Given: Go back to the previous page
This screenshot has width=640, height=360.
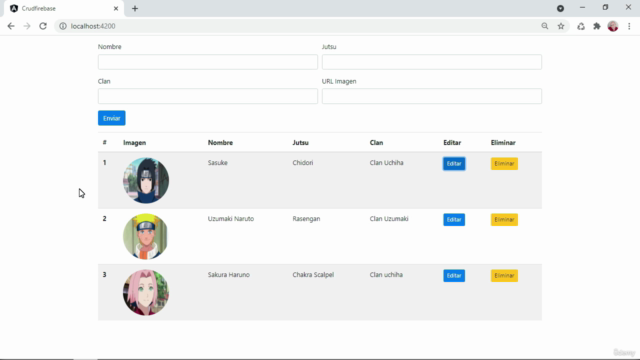Looking at the screenshot, I should coord(11,26).
